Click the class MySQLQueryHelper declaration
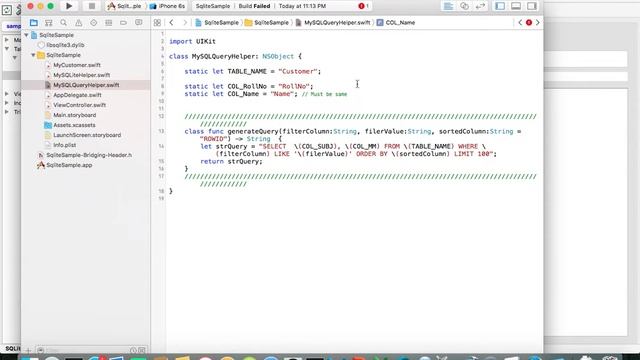The height and width of the screenshot is (360, 640). (x=235, y=57)
